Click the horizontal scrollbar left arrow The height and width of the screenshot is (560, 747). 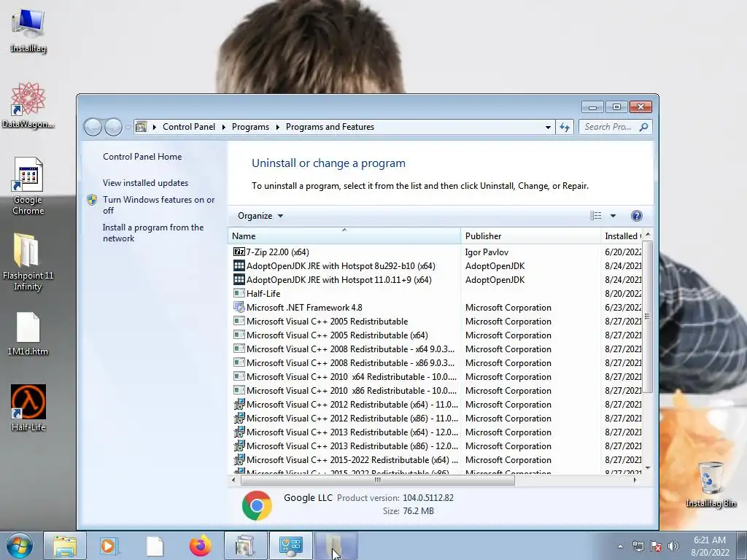(x=233, y=480)
